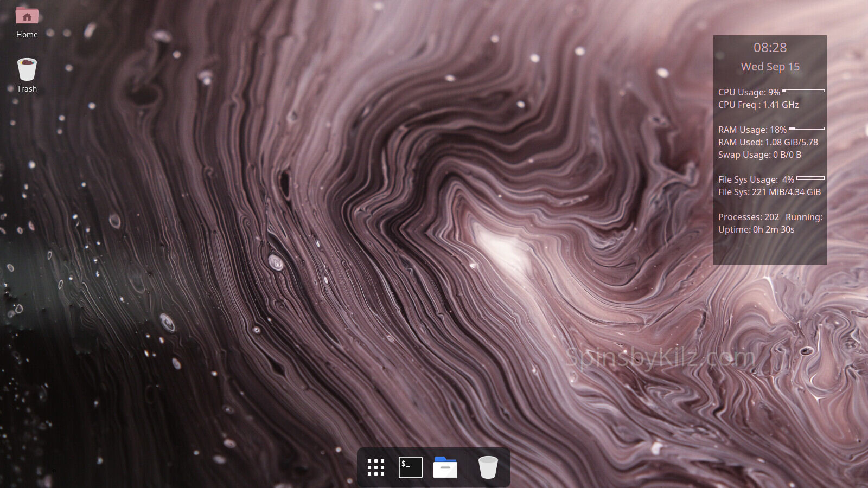The image size is (868, 488).
Task: Select the Trash bin desktop icon
Action: pyautogui.click(x=27, y=70)
